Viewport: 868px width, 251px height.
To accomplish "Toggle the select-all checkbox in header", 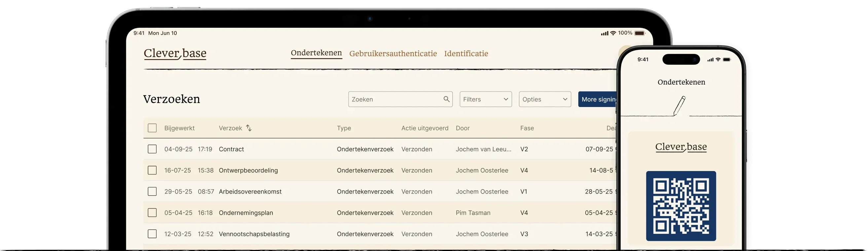I will (x=152, y=128).
